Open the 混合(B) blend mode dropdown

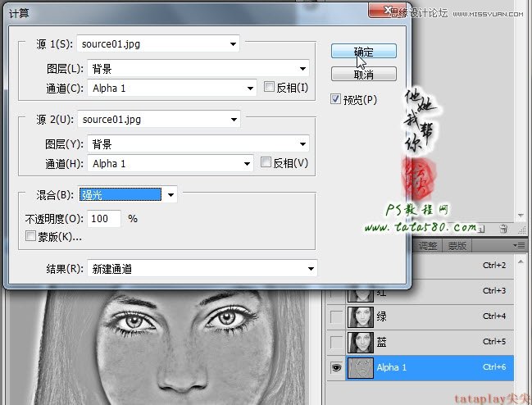[x=171, y=194]
